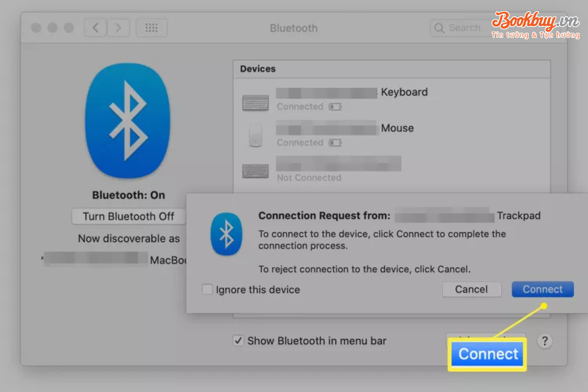This screenshot has width=588, height=392.
Task: Click the blue Connect button in the dialog
Action: coord(542,289)
